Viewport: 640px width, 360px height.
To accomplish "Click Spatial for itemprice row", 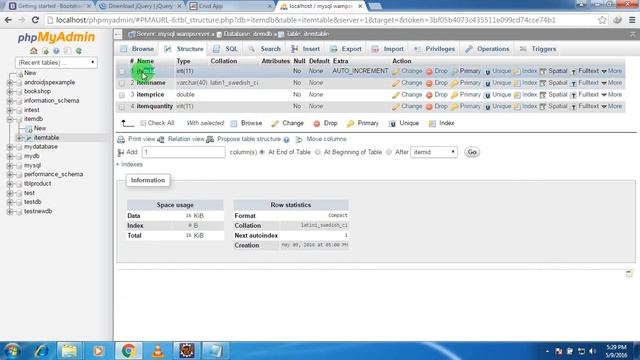I will click(x=553, y=95).
